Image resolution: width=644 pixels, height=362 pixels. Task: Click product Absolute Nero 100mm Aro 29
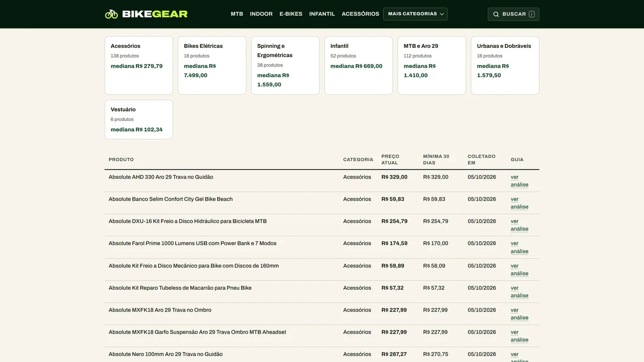click(165, 354)
